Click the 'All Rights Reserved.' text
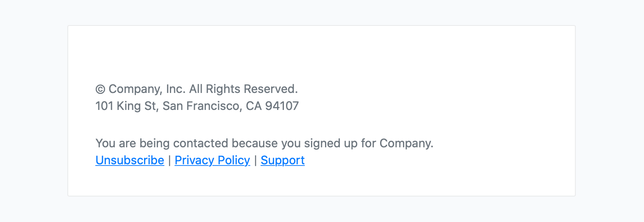The width and height of the screenshot is (644, 222). point(243,89)
